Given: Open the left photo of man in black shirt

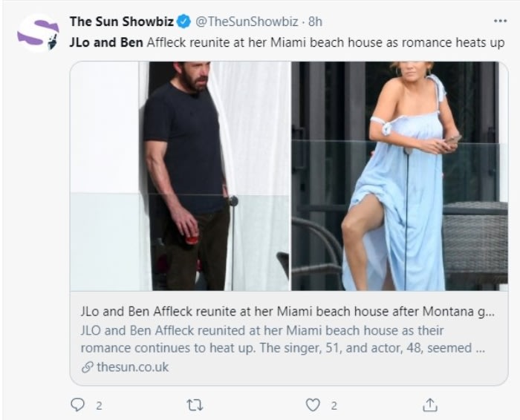Looking at the screenshot, I should 181,176.
